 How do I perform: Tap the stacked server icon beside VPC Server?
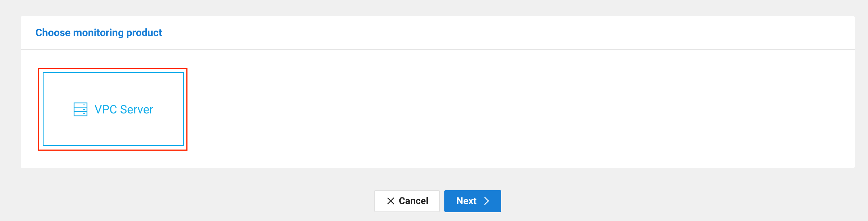tap(80, 109)
